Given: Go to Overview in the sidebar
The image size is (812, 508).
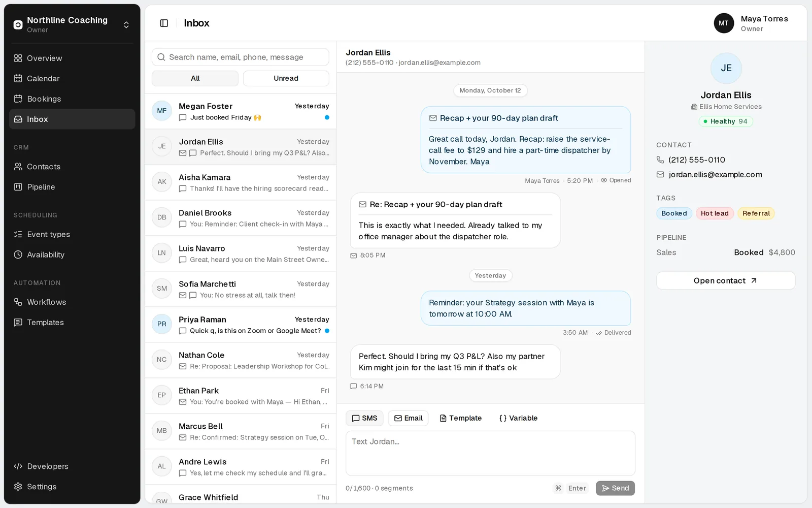Looking at the screenshot, I should coord(72,58).
